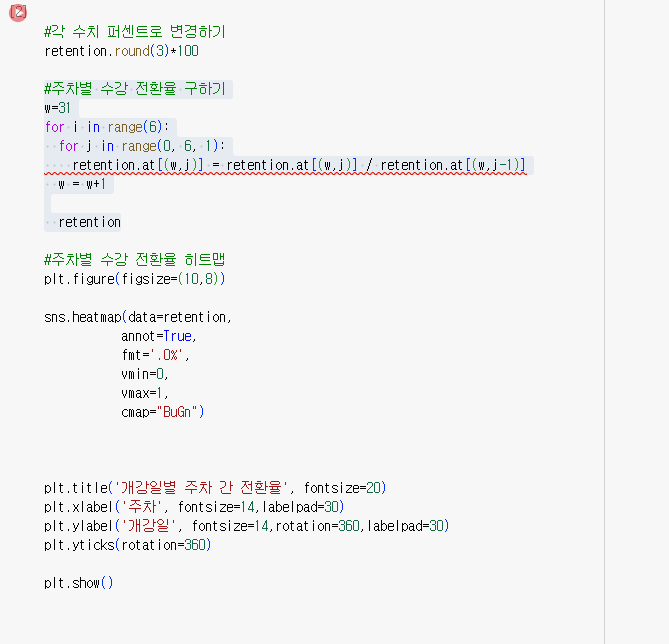The image size is (669, 644).
Task: Click the argument line 'vmax=1,'
Action: [x=145, y=393]
